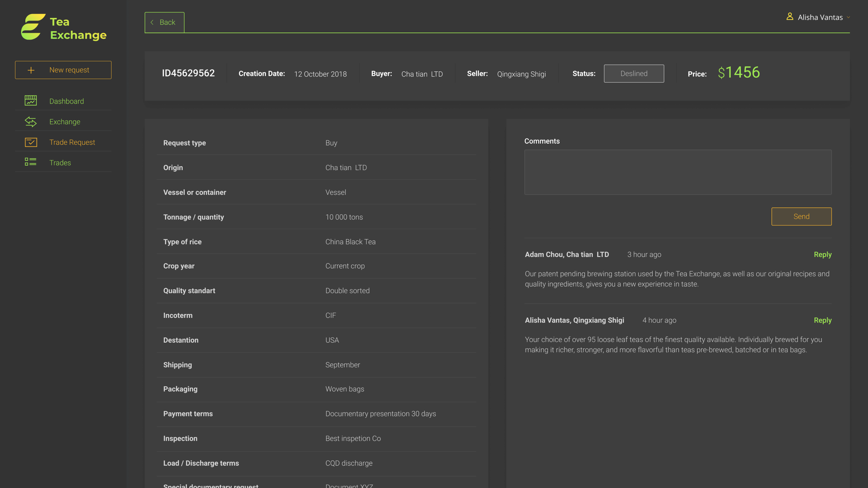
Task: Click the back arrow chevron
Action: pos(152,22)
